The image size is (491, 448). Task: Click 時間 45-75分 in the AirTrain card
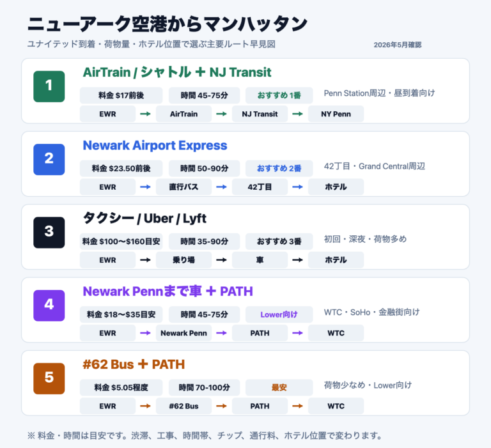(x=204, y=95)
